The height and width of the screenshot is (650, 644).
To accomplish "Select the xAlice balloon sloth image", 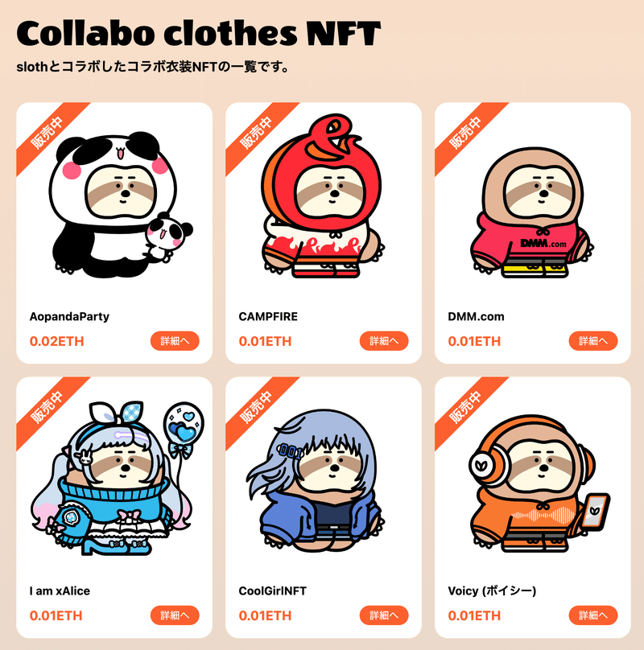I will point(118,478).
